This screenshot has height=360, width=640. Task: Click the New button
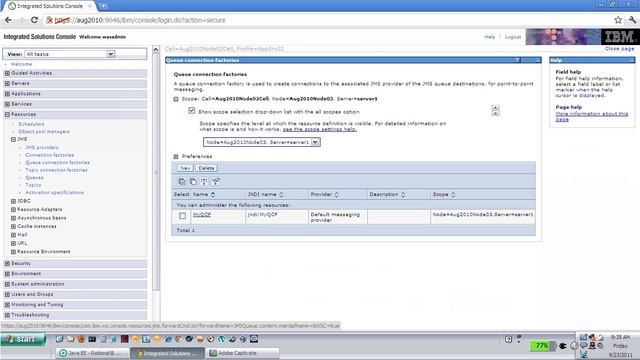(185, 168)
